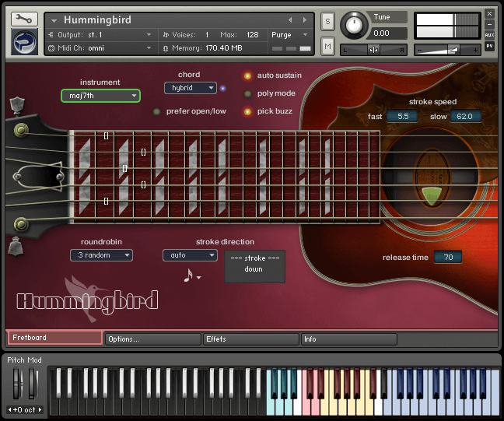This screenshot has height=421, width=504.
Task: Click the Tune knob
Action: tap(355, 25)
